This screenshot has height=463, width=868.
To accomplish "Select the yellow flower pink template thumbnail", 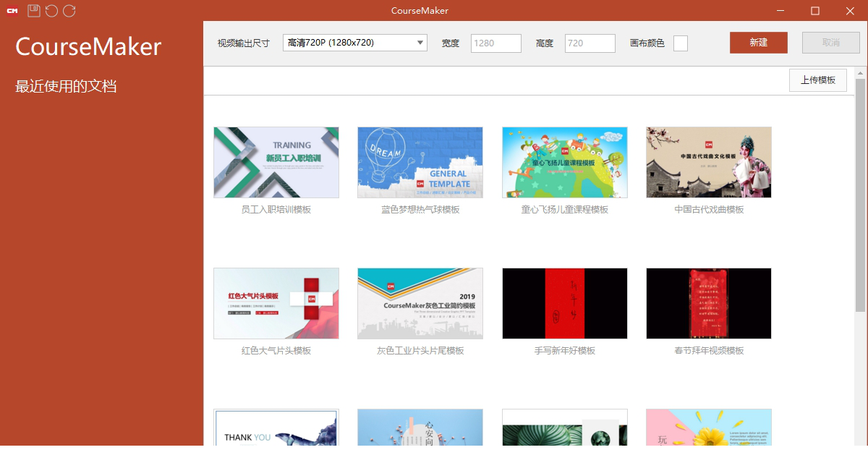I will tap(709, 428).
